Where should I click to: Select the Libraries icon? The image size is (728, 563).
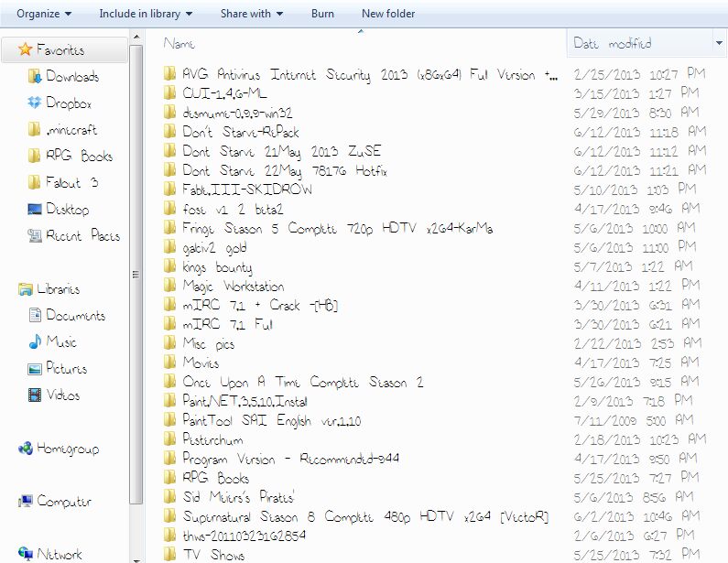tap(26, 289)
